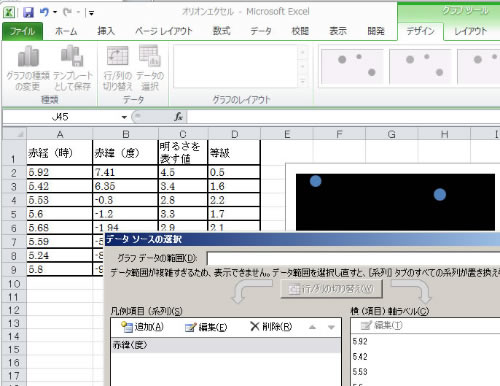This screenshot has height=386, width=500.
Task: Click 行/列の切り替え button in dialog
Action: pos(331,289)
